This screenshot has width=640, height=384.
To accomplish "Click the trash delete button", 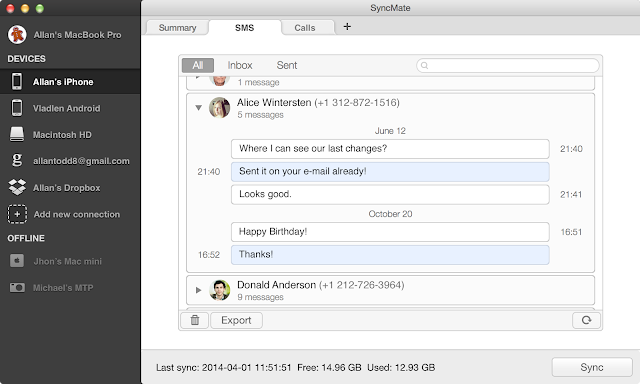I will 195,320.
